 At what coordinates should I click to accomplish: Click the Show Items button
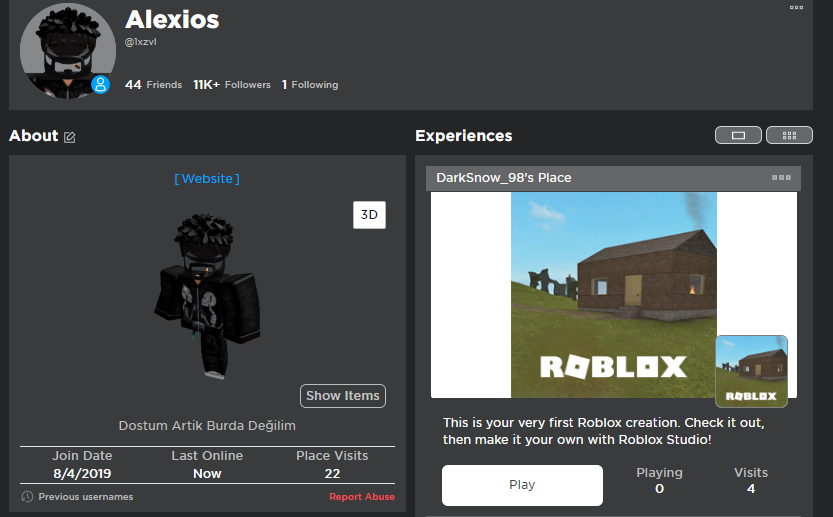click(343, 396)
